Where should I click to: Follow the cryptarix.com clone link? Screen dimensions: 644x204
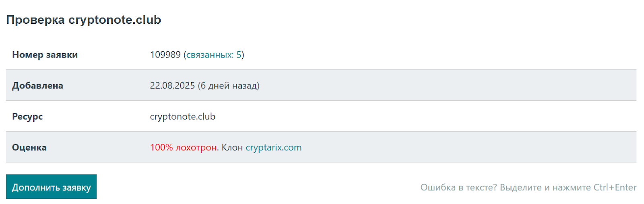point(273,148)
